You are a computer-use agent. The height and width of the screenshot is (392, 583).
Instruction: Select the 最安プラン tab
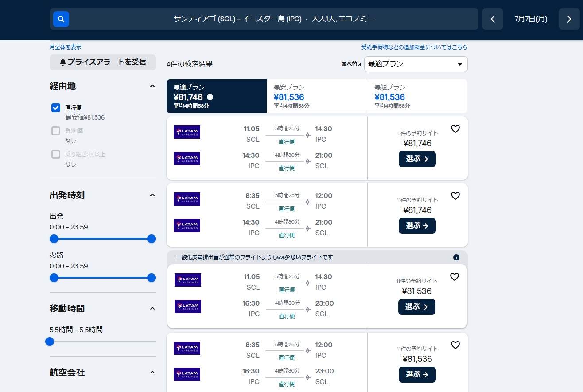pyautogui.click(x=316, y=96)
